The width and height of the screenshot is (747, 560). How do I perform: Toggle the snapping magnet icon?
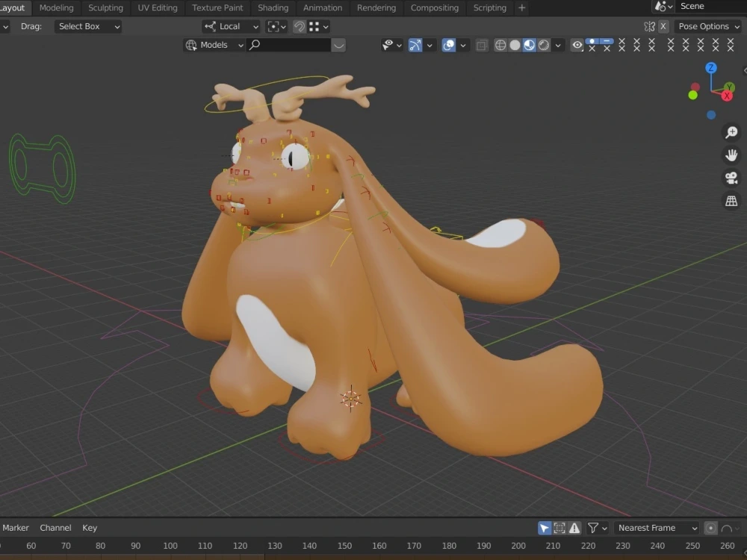click(x=300, y=26)
